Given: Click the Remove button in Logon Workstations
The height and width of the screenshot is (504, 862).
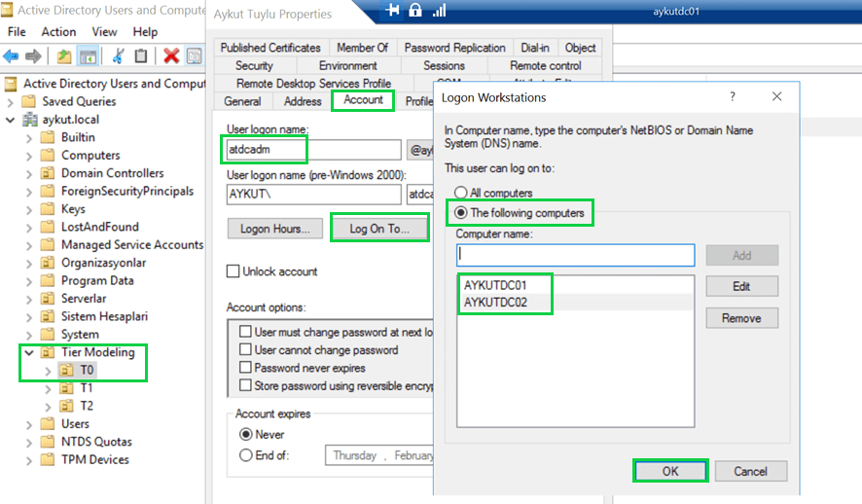Looking at the screenshot, I should point(741,318).
